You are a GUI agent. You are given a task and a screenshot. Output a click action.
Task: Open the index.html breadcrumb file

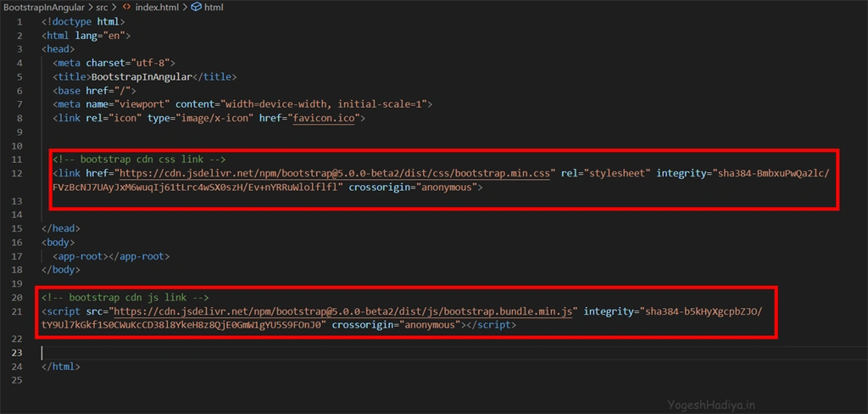[x=156, y=7]
